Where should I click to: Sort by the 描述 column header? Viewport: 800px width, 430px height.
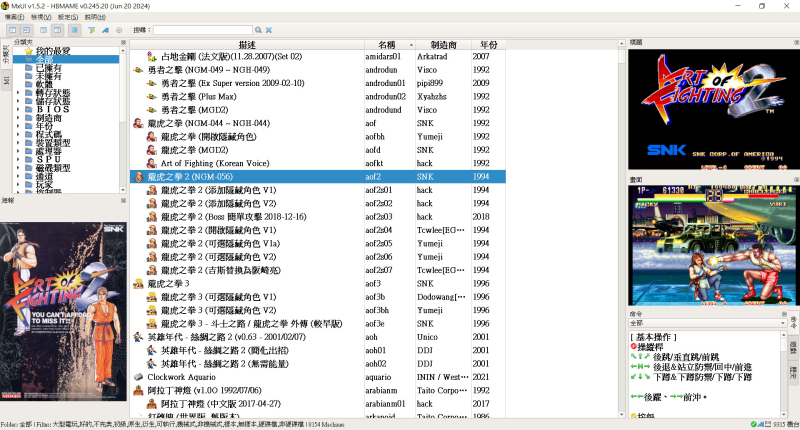click(x=247, y=45)
